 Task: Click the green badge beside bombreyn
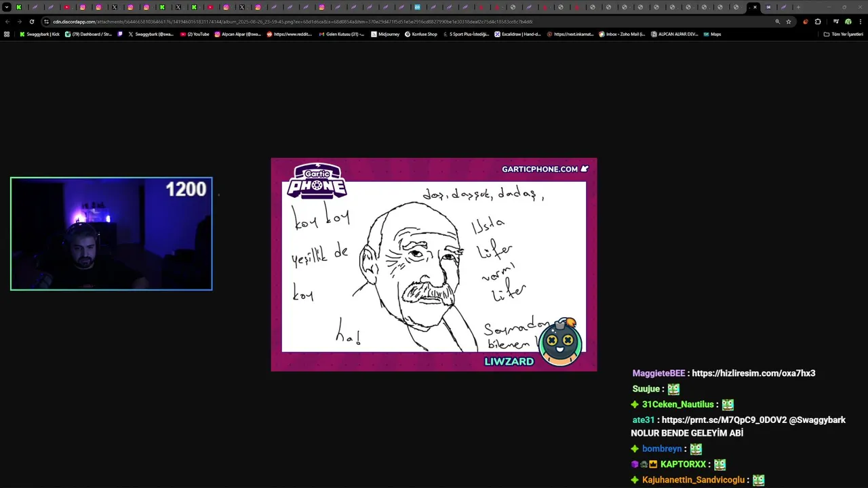pos(635,449)
